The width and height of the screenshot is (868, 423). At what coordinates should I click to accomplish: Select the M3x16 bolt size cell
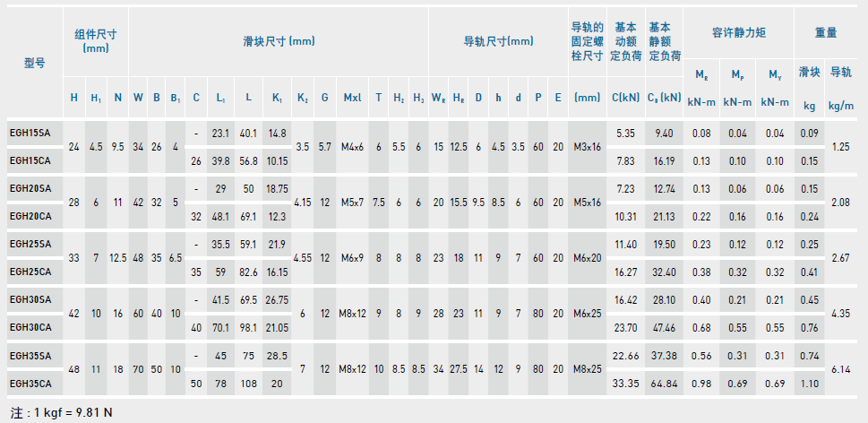click(587, 147)
